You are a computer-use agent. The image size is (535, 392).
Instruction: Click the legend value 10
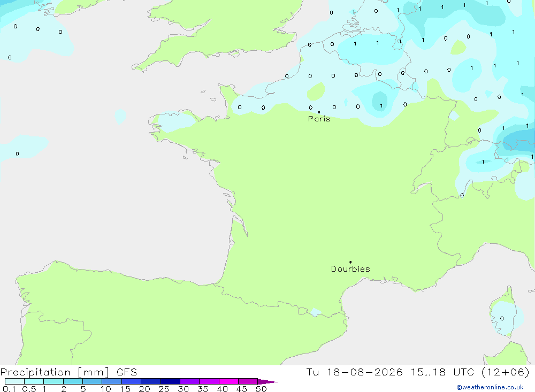[106, 389]
